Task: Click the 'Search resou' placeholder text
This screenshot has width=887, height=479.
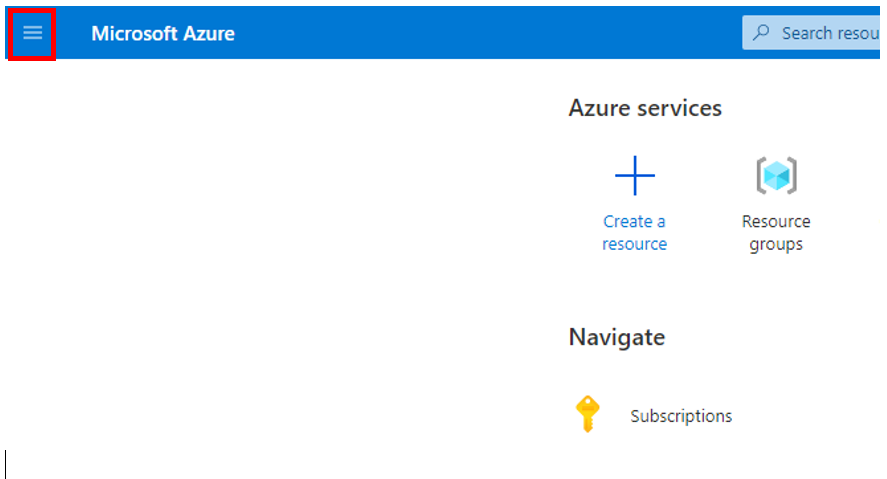Action: (x=827, y=33)
